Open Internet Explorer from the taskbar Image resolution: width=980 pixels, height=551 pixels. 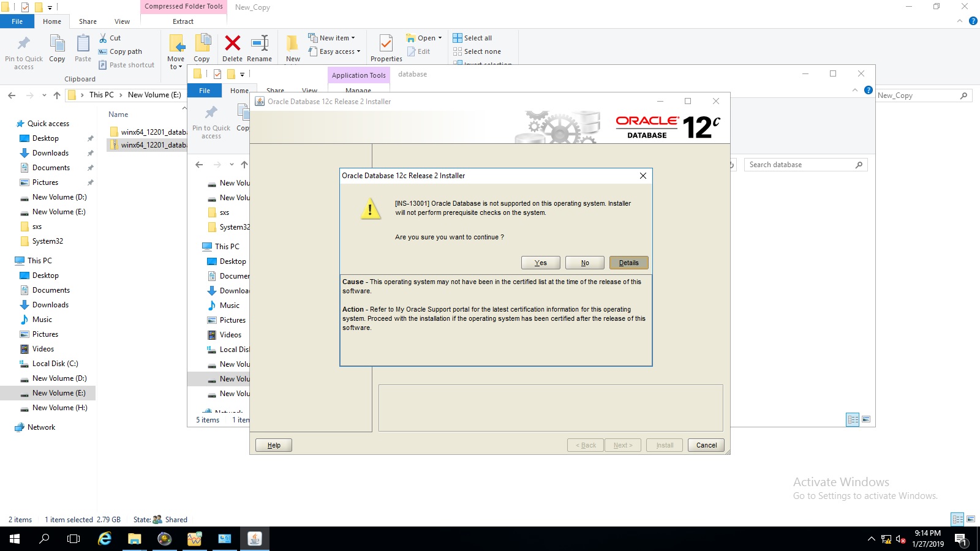pos(105,539)
